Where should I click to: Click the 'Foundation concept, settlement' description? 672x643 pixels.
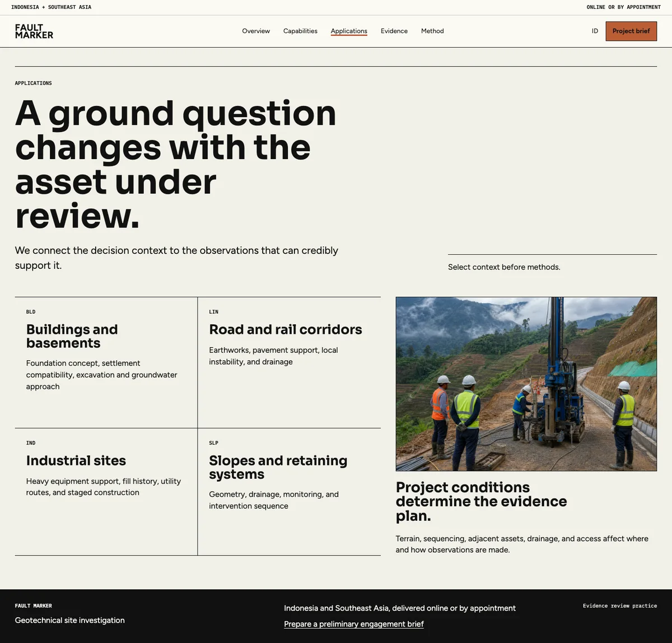click(x=102, y=375)
